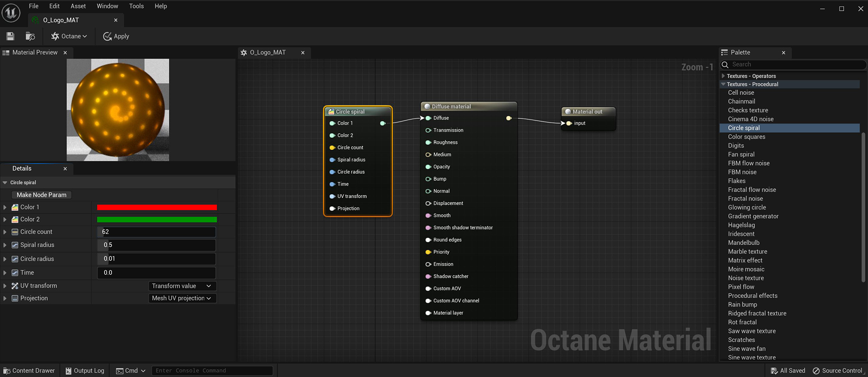
Task: Click the Color 2 texture icon
Action: tap(15, 220)
